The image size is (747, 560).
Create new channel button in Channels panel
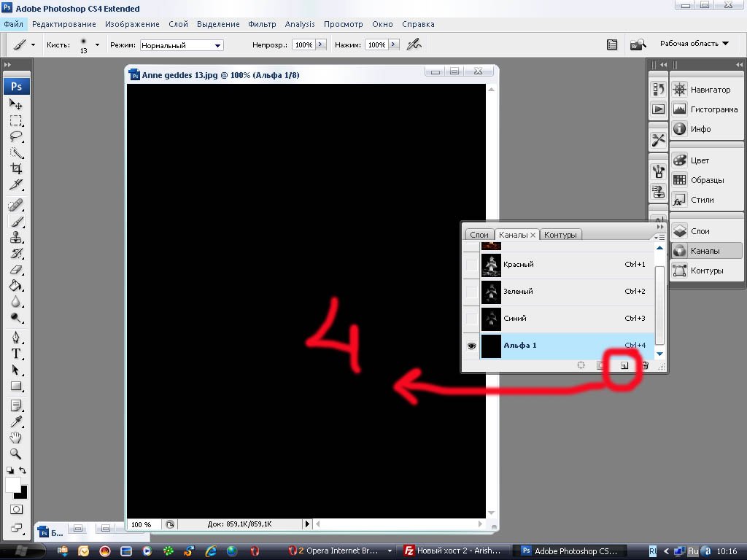click(624, 366)
